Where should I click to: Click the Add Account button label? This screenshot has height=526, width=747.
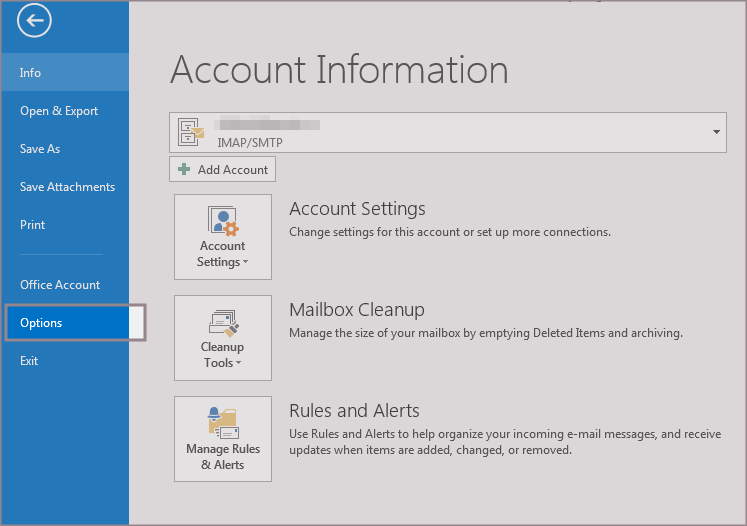pyautogui.click(x=232, y=170)
